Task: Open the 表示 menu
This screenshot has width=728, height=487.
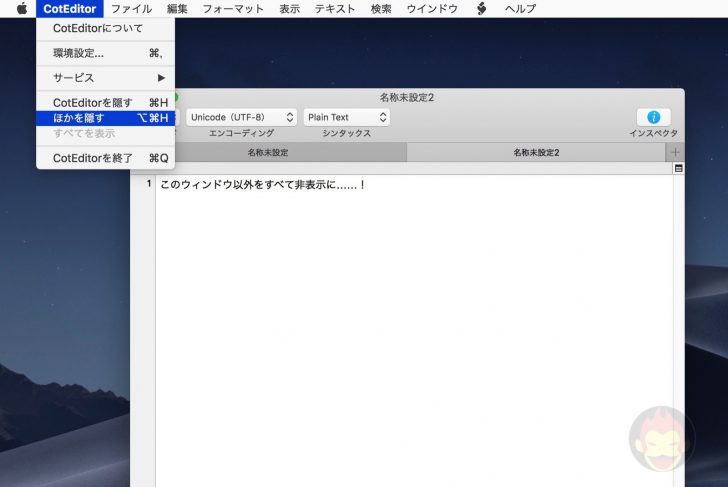Action: [289, 8]
